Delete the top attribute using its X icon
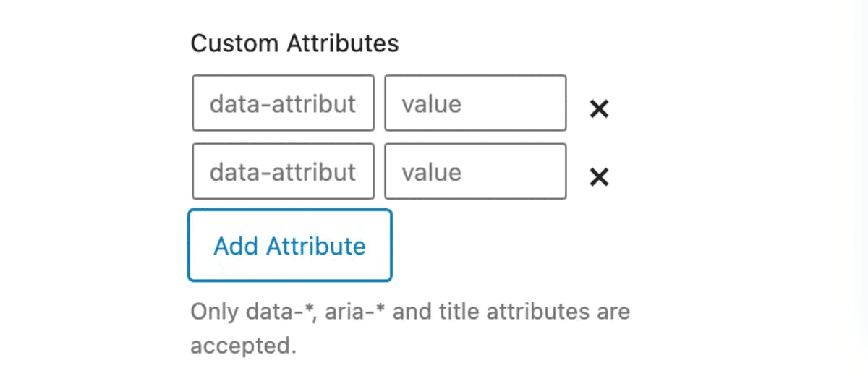 tap(599, 109)
